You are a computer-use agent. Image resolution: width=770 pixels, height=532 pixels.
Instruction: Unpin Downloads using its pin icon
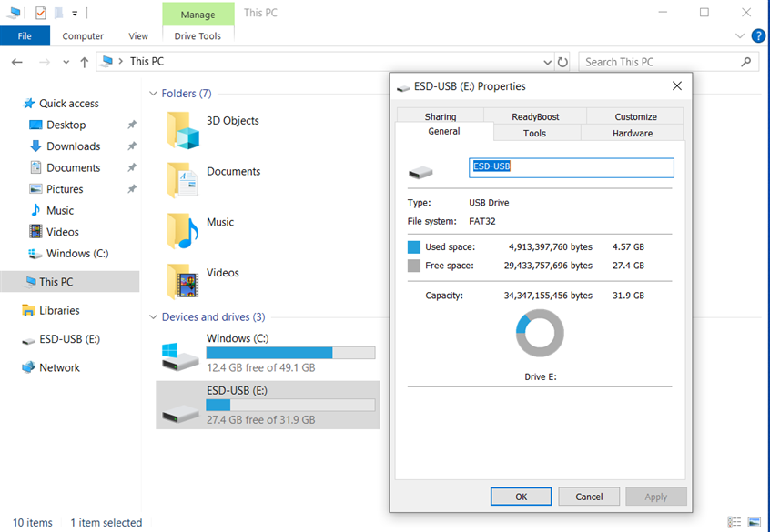(132, 146)
